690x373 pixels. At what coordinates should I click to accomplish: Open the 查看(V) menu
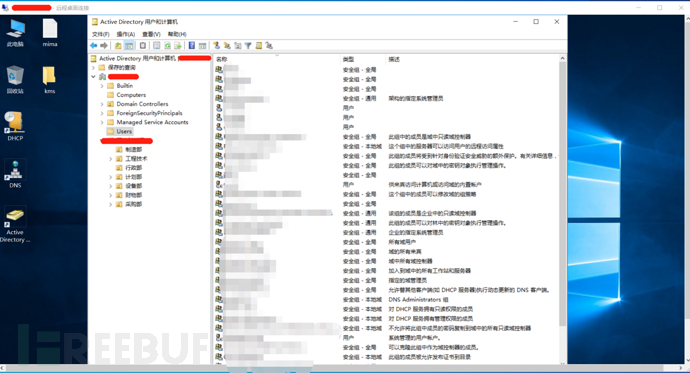coord(151,34)
